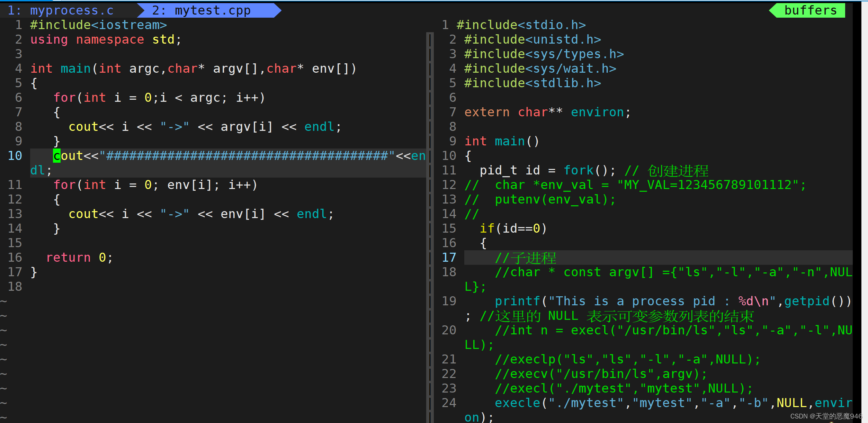
Task: Click 'for(int i = 0; env[i]; i++)' line
Action: pos(155,185)
